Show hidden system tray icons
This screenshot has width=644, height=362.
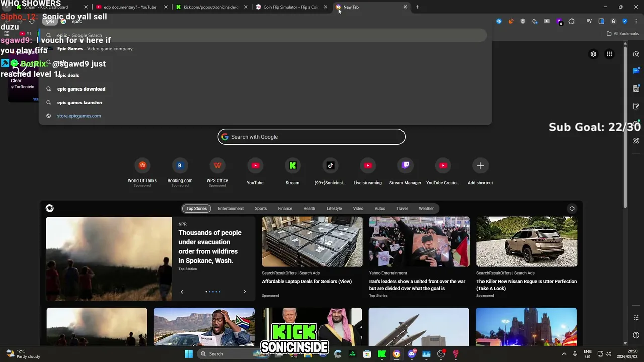click(x=564, y=354)
